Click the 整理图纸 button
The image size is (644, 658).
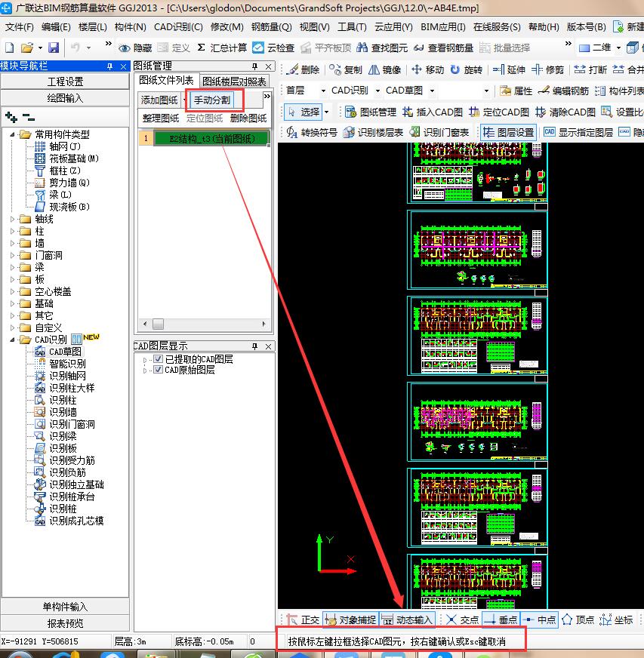[x=160, y=118]
